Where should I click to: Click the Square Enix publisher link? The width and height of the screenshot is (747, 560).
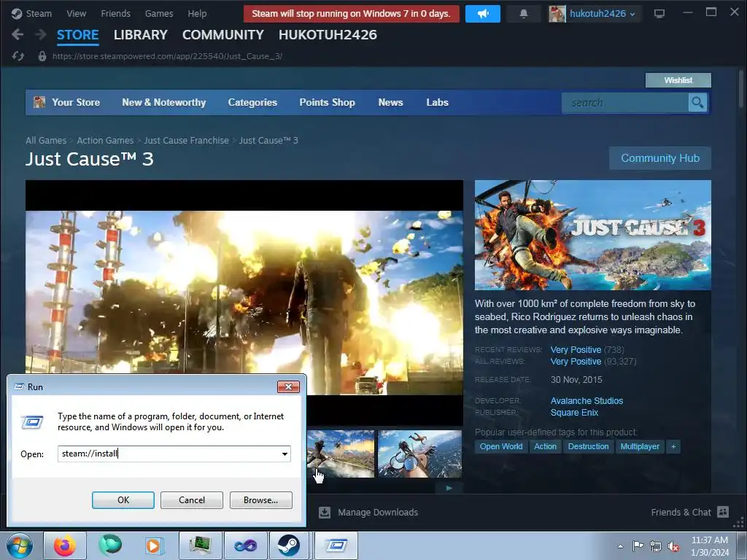pyautogui.click(x=574, y=413)
